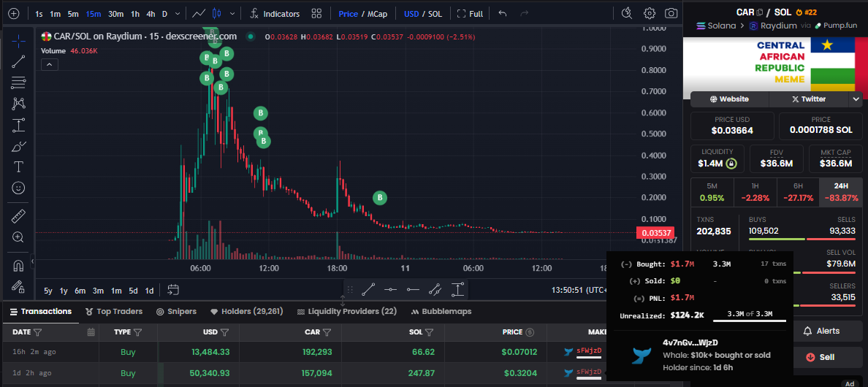Image resolution: width=868 pixels, height=387 pixels.
Task: Open the go-to-date calendar icon
Action: pyautogui.click(x=173, y=290)
